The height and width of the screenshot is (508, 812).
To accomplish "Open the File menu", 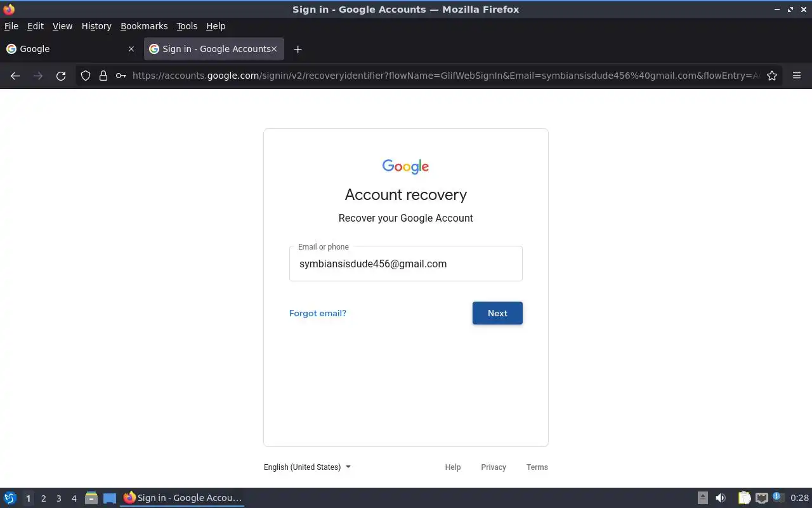I will click(11, 26).
